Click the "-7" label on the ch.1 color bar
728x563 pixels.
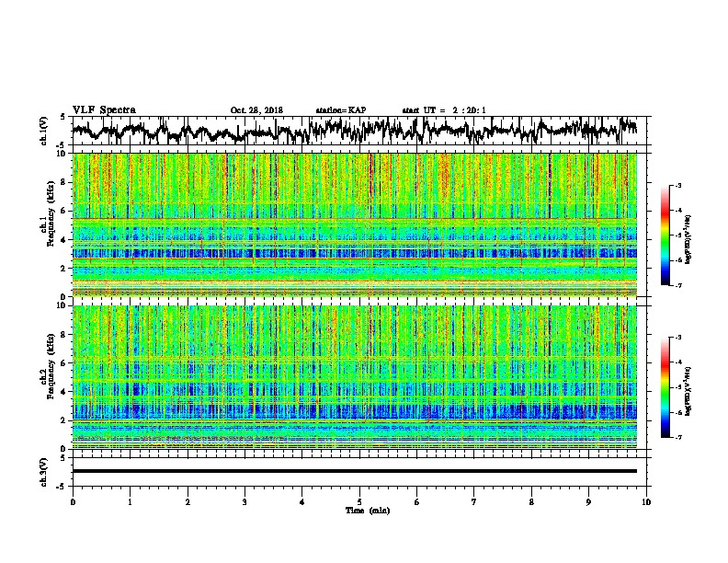click(x=677, y=285)
